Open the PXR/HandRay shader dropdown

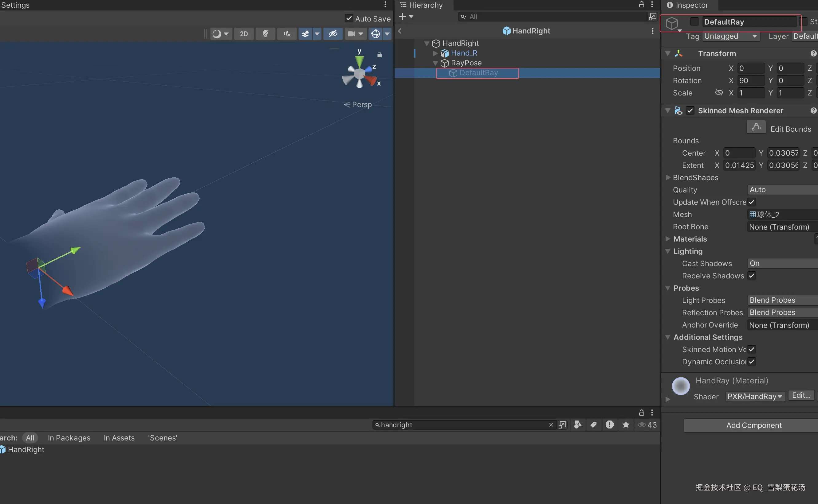pos(755,396)
